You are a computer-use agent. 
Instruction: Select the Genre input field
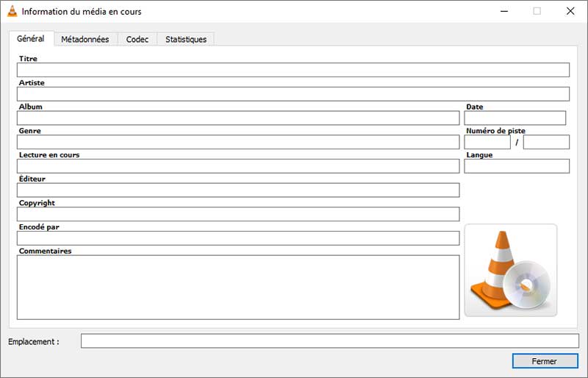pyautogui.click(x=237, y=142)
